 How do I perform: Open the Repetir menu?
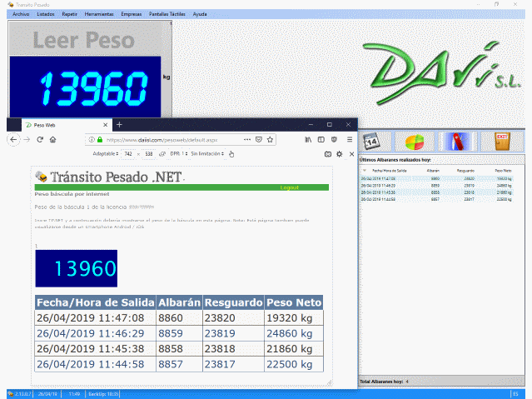point(70,14)
